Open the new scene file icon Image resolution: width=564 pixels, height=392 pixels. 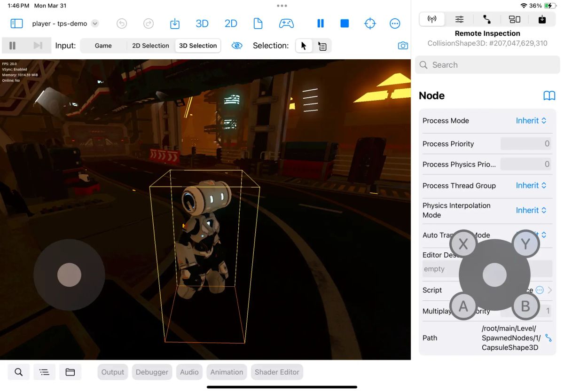258,23
